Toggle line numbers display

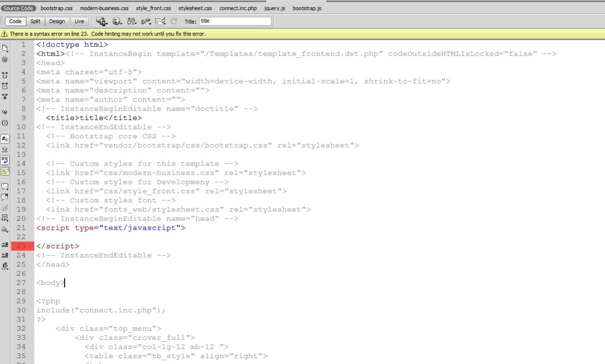tap(5, 139)
